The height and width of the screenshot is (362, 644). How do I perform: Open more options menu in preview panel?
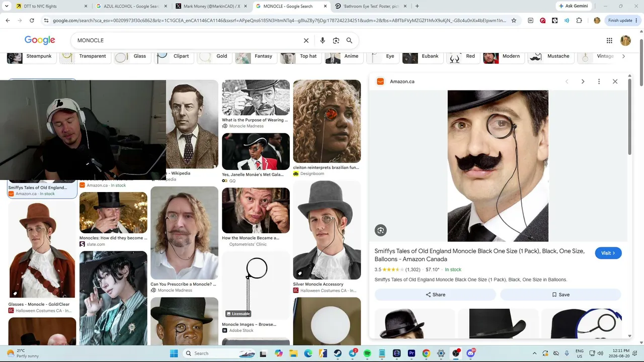pyautogui.click(x=599, y=81)
